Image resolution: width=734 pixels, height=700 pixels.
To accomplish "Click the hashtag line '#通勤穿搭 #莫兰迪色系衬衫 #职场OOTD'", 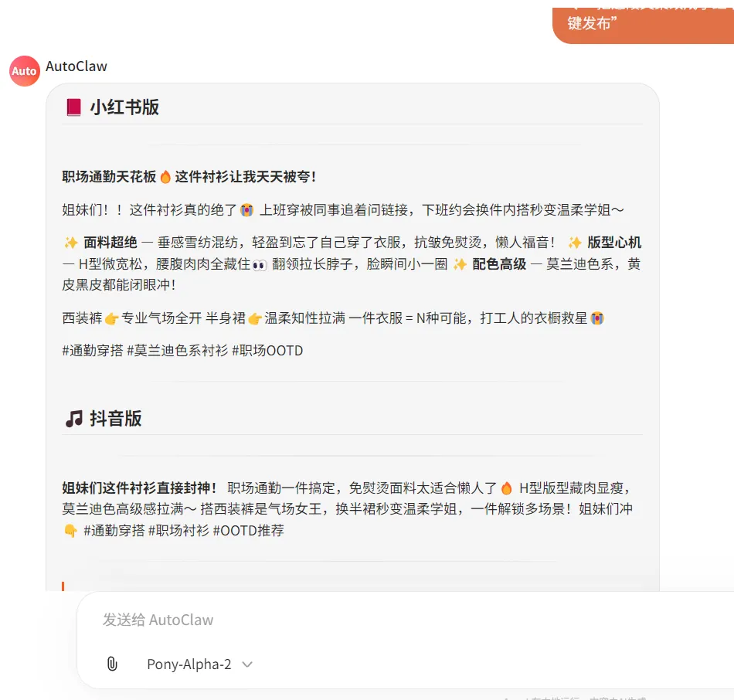I will click(x=182, y=351).
